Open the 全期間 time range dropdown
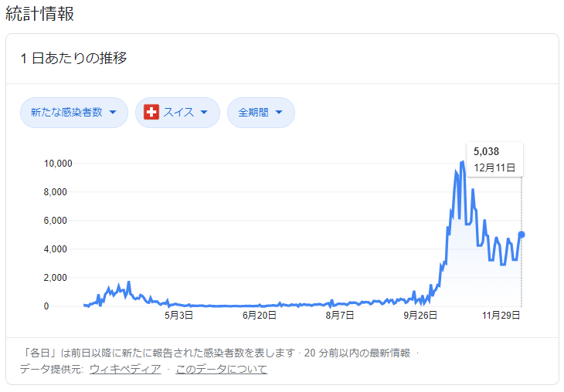The height and width of the screenshot is (392, 564). pyautogui.click(x=261, y=113)
